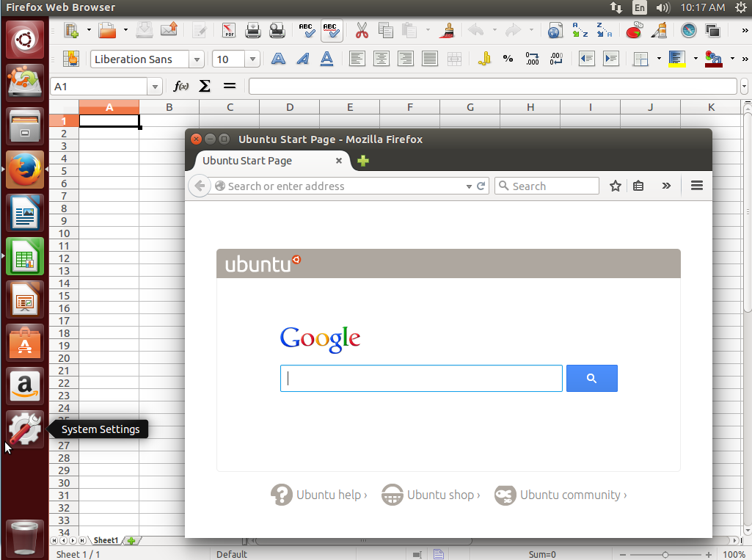The height and width of the screenshot is (560, 752).
Task: Sort descending with the Z-A icon
Action: click(x=604, y=30)
